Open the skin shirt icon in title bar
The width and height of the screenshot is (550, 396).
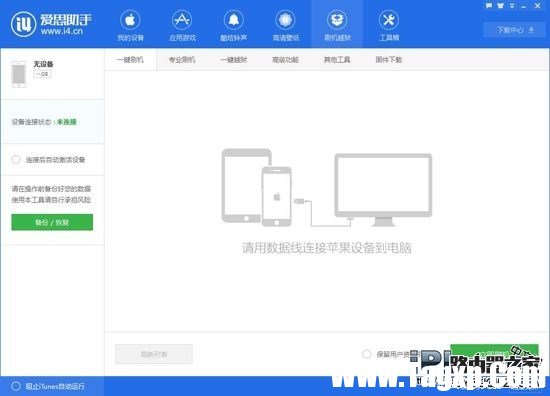[501, 6]
